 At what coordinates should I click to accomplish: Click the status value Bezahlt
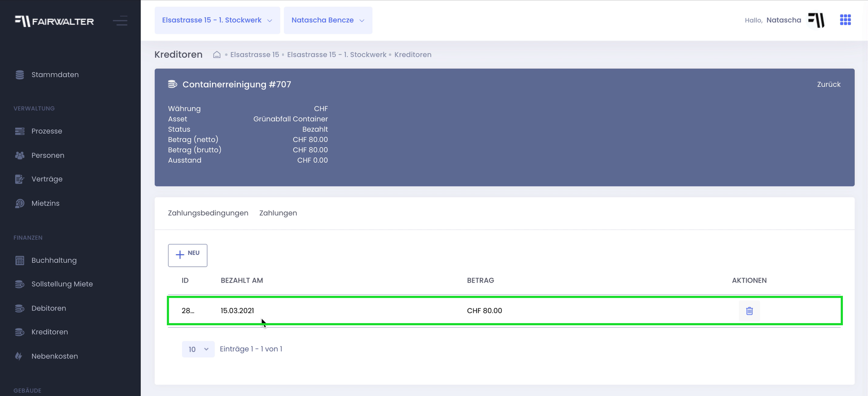click(x=315, y=129)
